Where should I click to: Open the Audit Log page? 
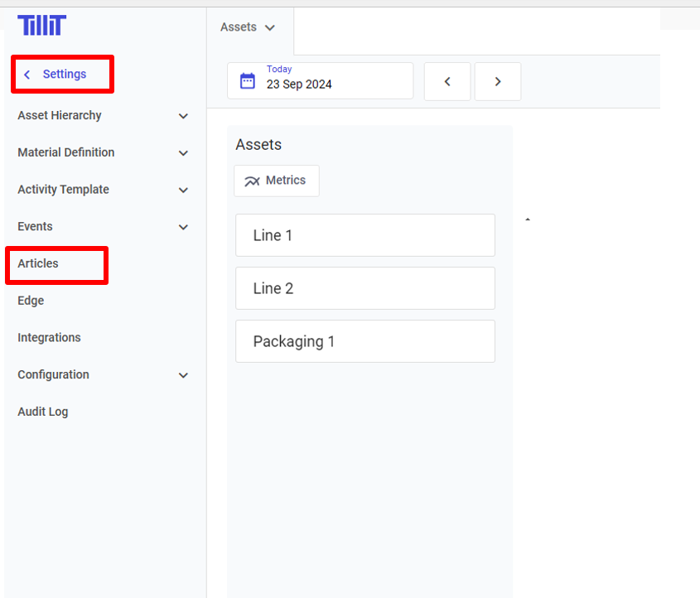pos(42,412)
